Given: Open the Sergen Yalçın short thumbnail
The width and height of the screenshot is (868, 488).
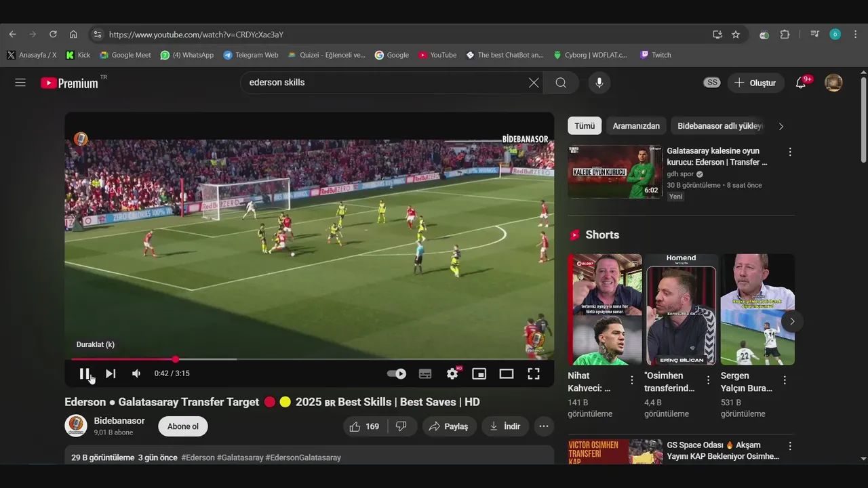Looking at the screenshot, I should pyautogui.click(x=757, y=310).
